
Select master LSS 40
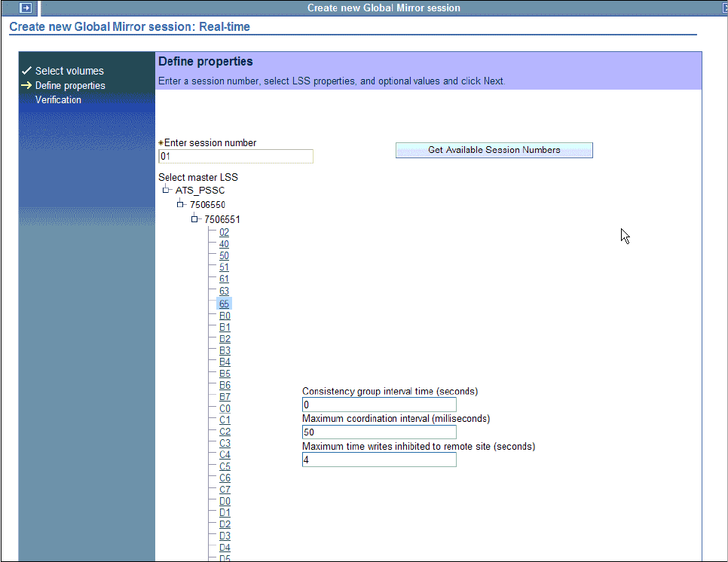pyautogui.click(x=225, y=243)
